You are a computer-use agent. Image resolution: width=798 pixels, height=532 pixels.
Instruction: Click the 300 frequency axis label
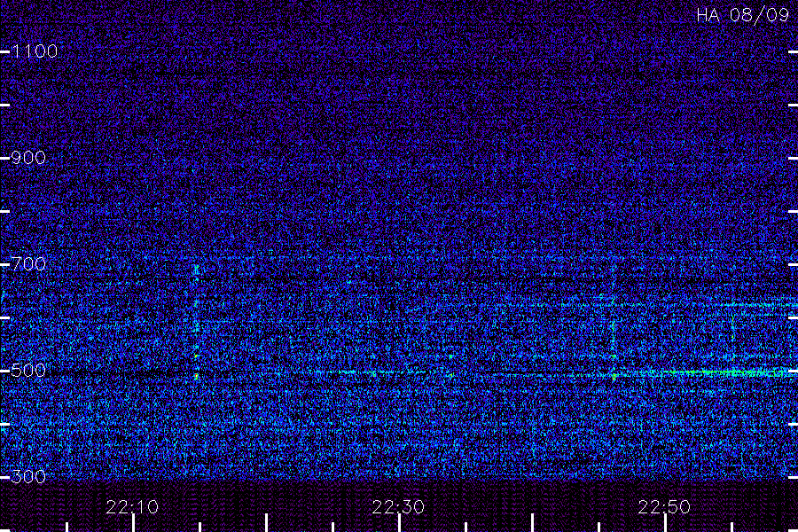point(28,476)
